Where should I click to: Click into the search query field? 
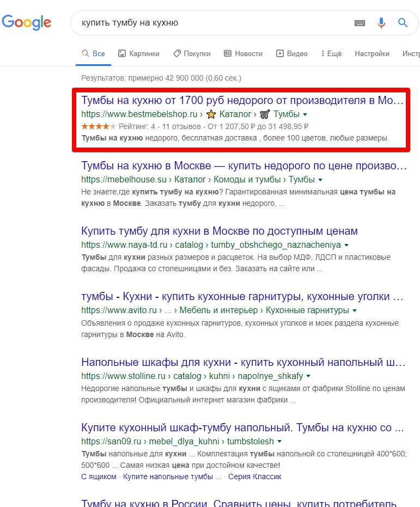[212, 23]
